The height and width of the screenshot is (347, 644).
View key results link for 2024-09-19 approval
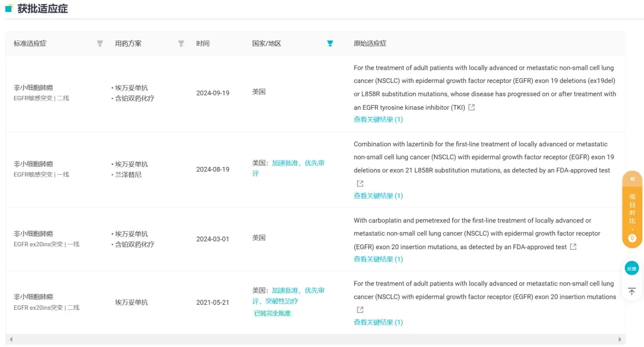click(x=378, y=119)
